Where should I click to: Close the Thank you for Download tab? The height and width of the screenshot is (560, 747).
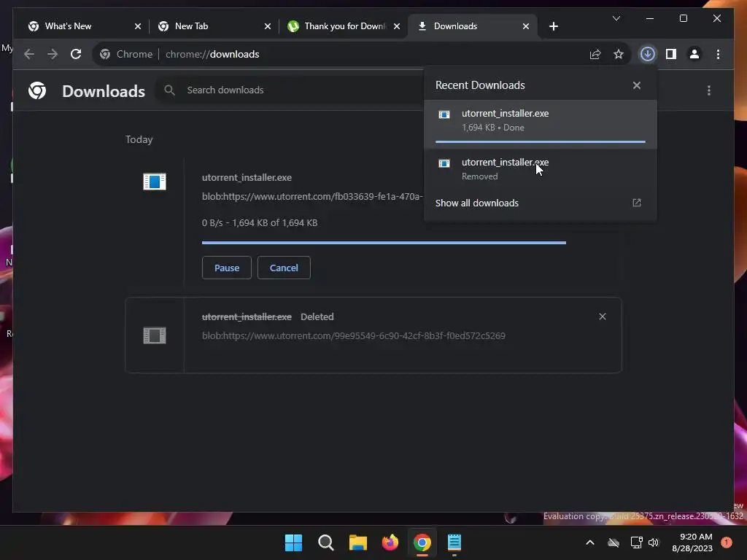[396, 26]
